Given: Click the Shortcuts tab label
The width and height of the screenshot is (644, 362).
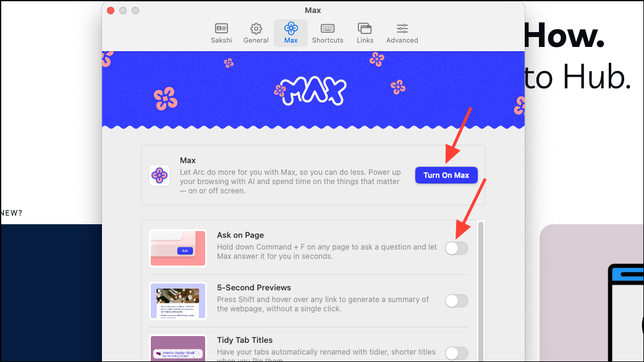Looking at the screenshot, I should coord(328,40).
